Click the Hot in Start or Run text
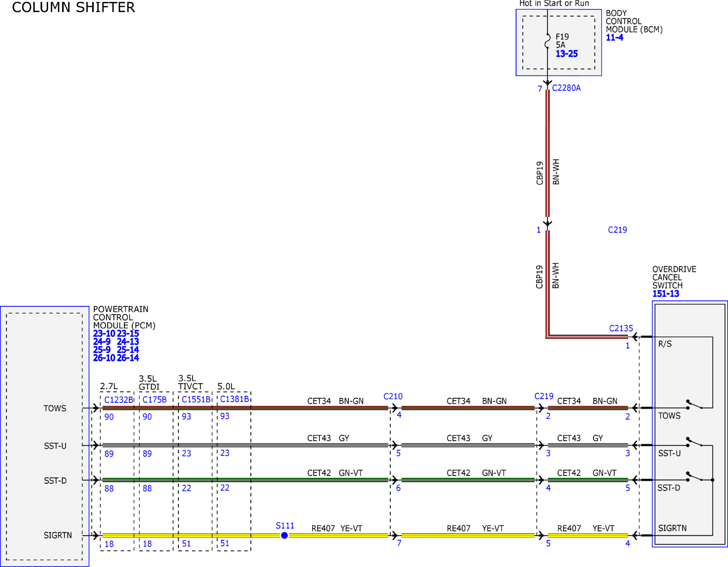Screen dimensions: 728x567 [554, 3]
